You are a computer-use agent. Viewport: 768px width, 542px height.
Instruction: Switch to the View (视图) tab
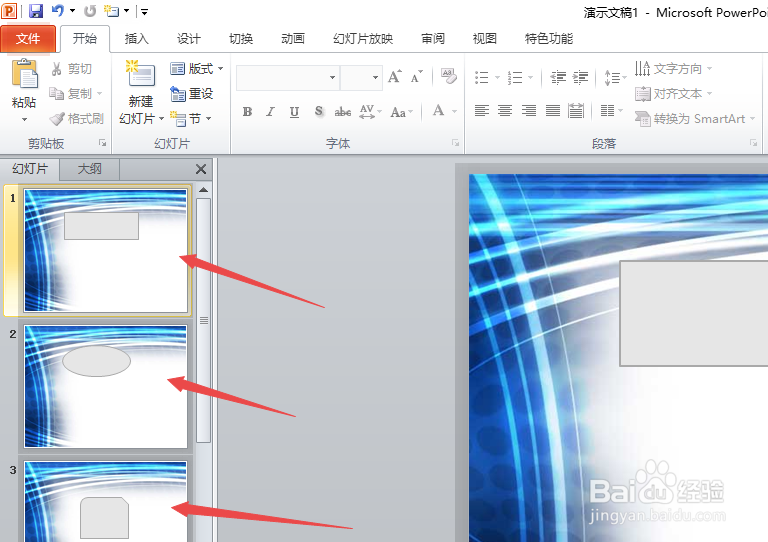click(x=485, y=39)
